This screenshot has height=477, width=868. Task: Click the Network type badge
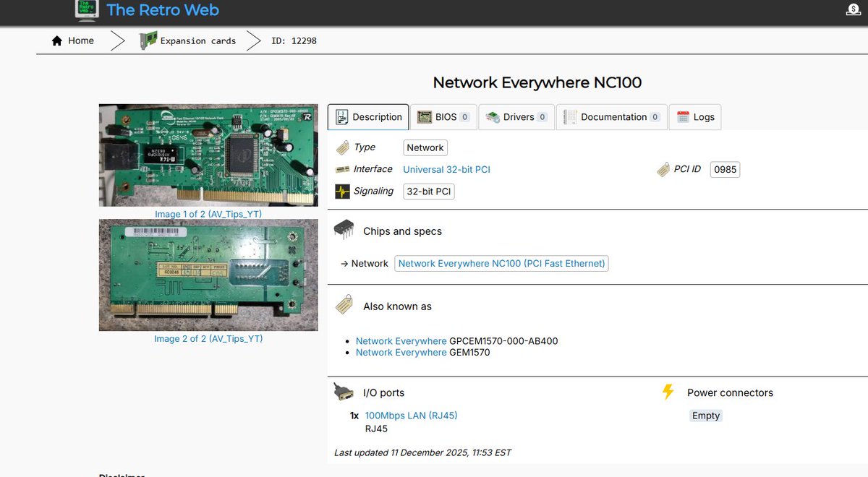425,147
